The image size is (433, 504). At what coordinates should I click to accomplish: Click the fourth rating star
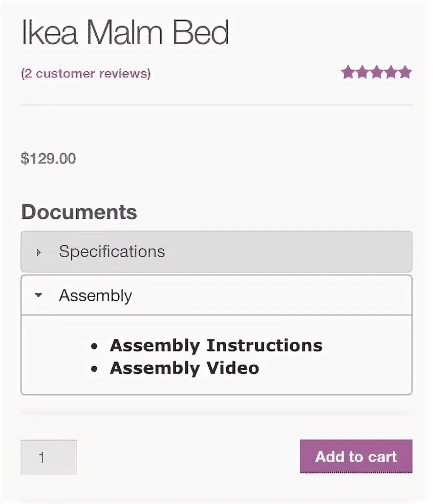[x=391, y=73]
